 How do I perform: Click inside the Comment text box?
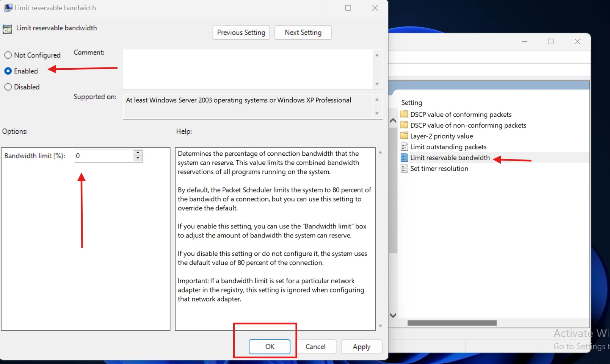248,69
